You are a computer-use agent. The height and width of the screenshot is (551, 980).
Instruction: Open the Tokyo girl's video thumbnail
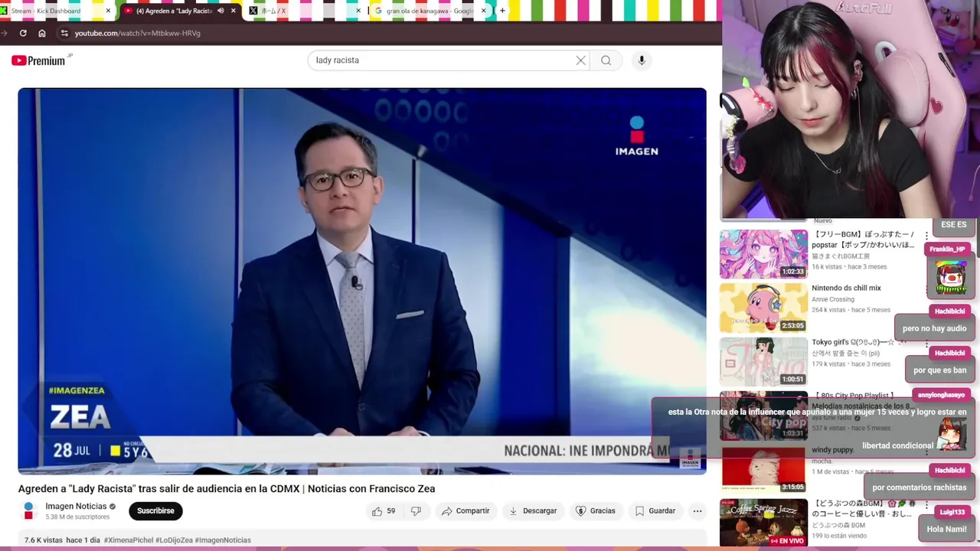pyautogui.click(x=763, y=362)
